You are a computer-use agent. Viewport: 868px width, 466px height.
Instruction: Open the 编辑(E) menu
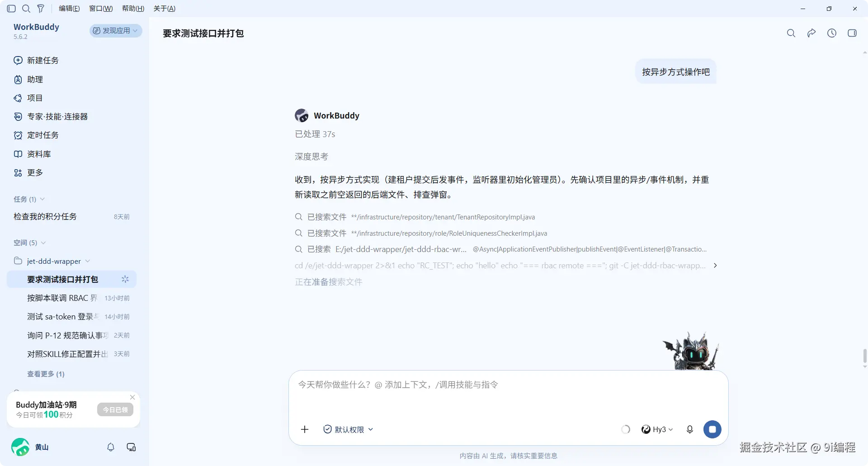coord(69,9)
